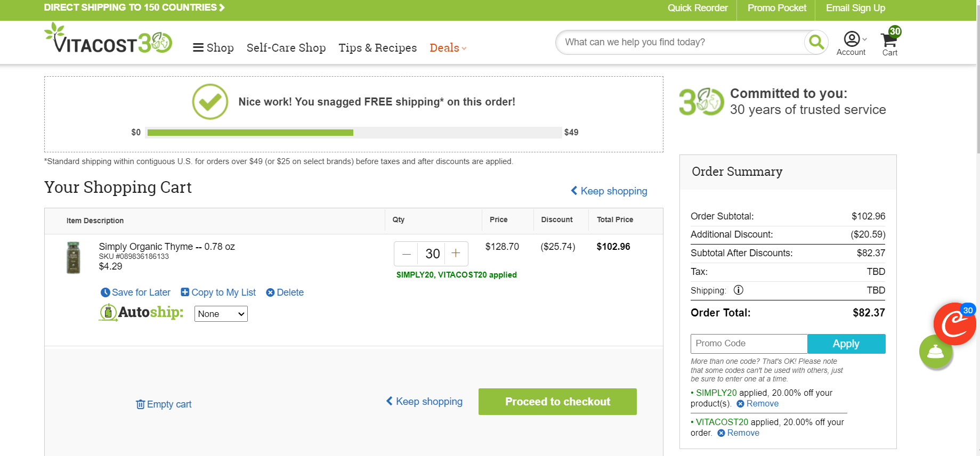Increase quantity with the plus button
The image size is (980, 456).
click(456, 254)
